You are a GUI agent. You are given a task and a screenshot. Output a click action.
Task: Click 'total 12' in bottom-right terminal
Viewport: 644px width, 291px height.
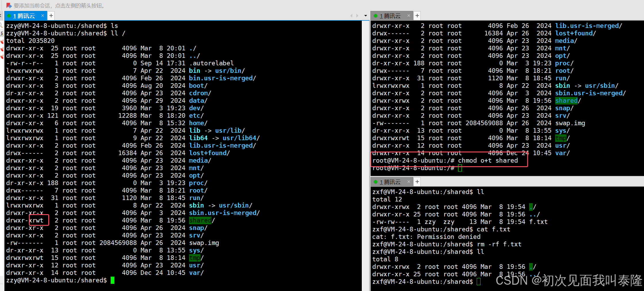(x=387, y=199)
